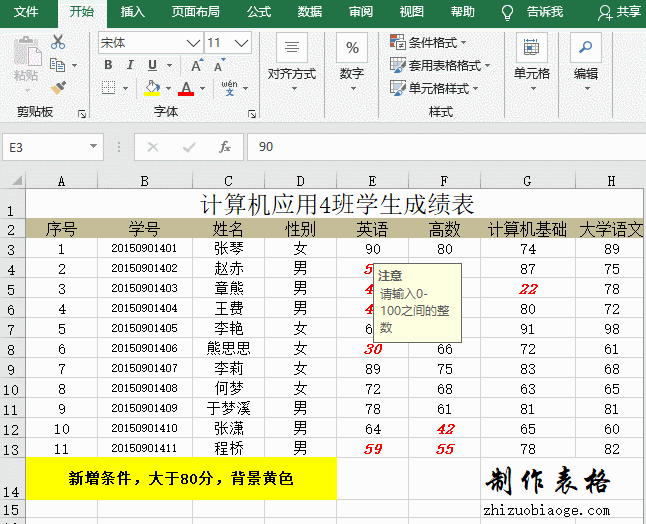The height and width of the screenshot is (524, 646).
Task: Click the 计算机基础 header cell
Action: coord(527,229)
